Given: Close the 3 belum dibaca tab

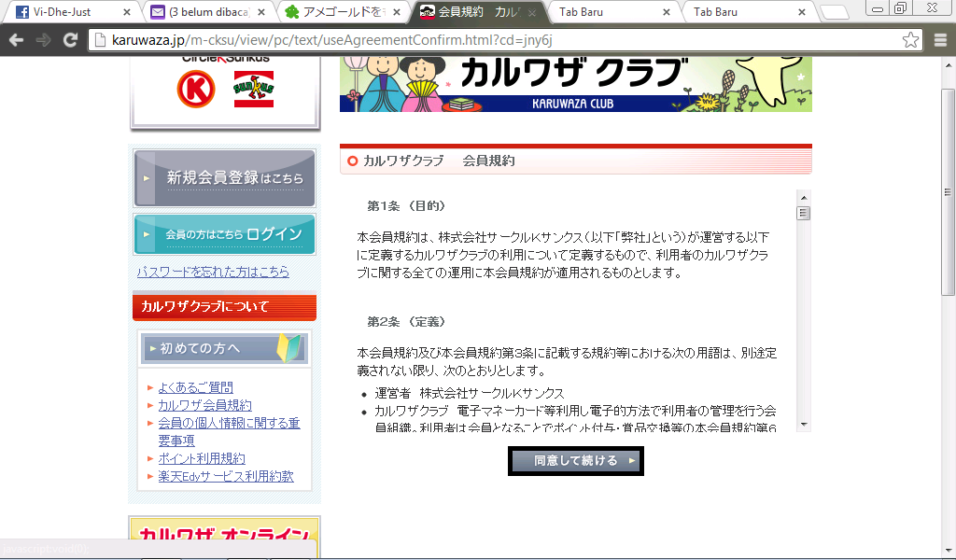Looking at the screenshot, I should click(x=261, y=12).
